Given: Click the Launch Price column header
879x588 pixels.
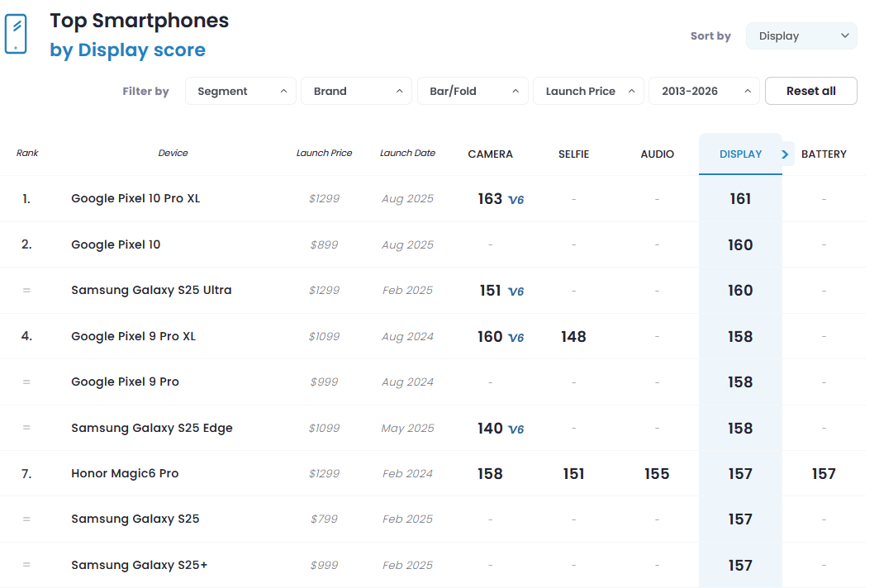Looking at the screenshot, I should [324, 153].
